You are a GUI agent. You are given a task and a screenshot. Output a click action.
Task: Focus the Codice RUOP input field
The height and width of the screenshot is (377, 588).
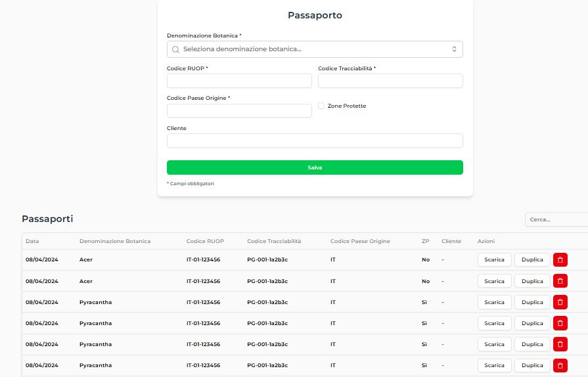click(239, 81)
